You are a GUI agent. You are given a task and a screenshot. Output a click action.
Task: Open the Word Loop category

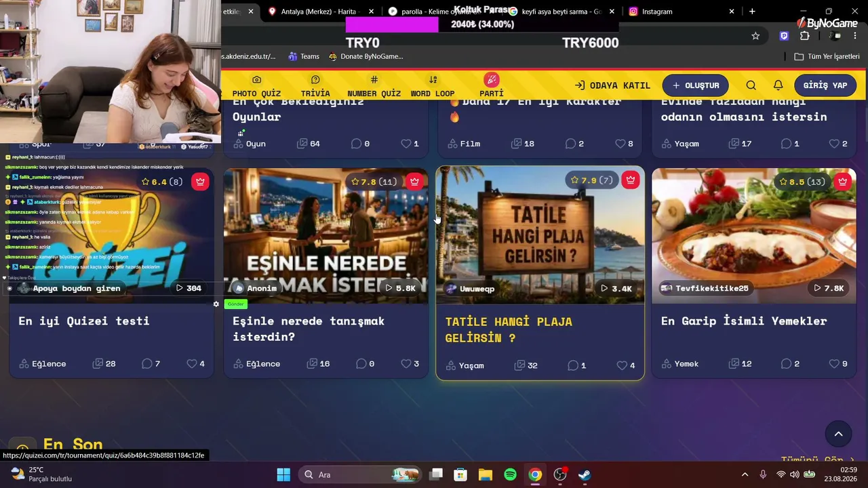[433, 86]
